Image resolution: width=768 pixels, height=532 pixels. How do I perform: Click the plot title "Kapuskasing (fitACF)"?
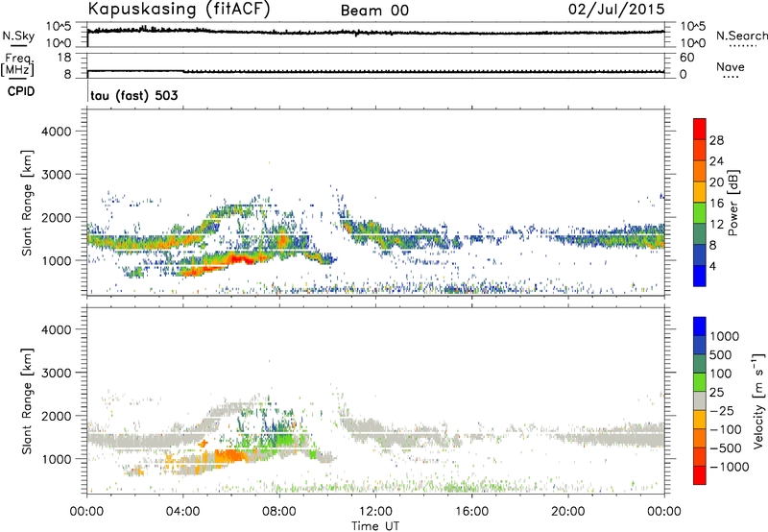pos(179,9)
